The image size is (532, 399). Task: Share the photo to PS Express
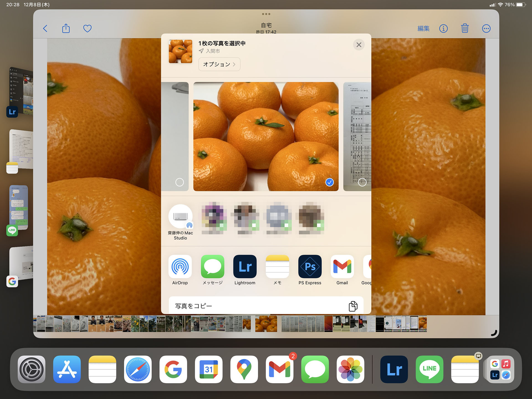[310, 267]
